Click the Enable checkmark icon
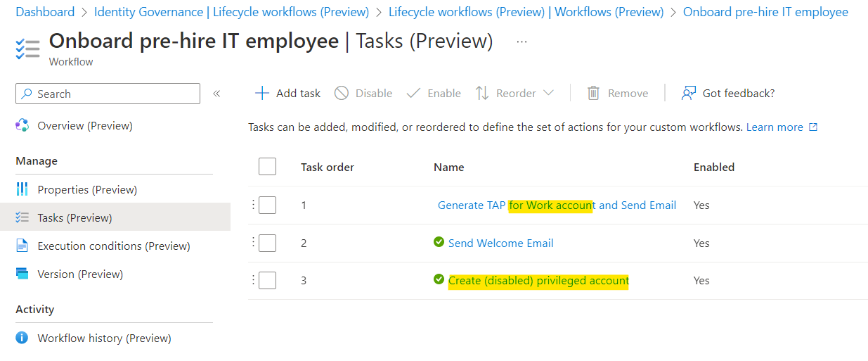Image resolution: width=868 pixels, height=361 pixels. [x=413, y=93]
